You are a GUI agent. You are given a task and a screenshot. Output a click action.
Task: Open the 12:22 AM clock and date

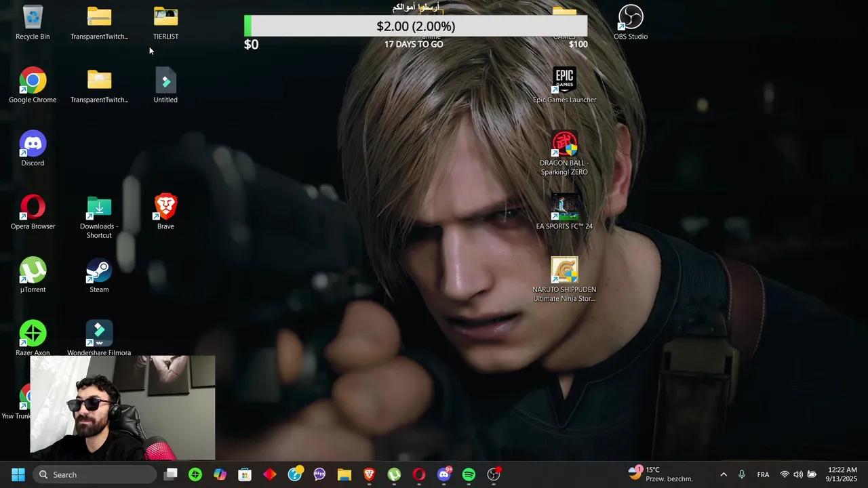(x=842, y=474)
